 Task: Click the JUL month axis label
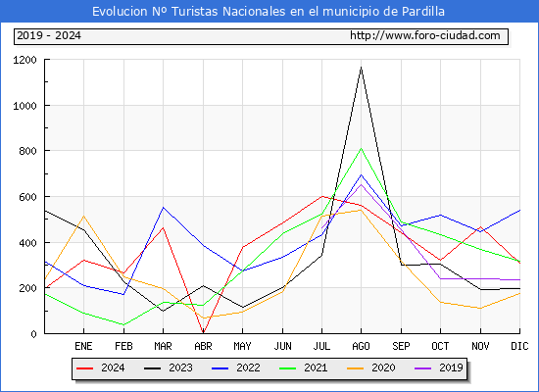pyautogui.click(x=321, y=346)
